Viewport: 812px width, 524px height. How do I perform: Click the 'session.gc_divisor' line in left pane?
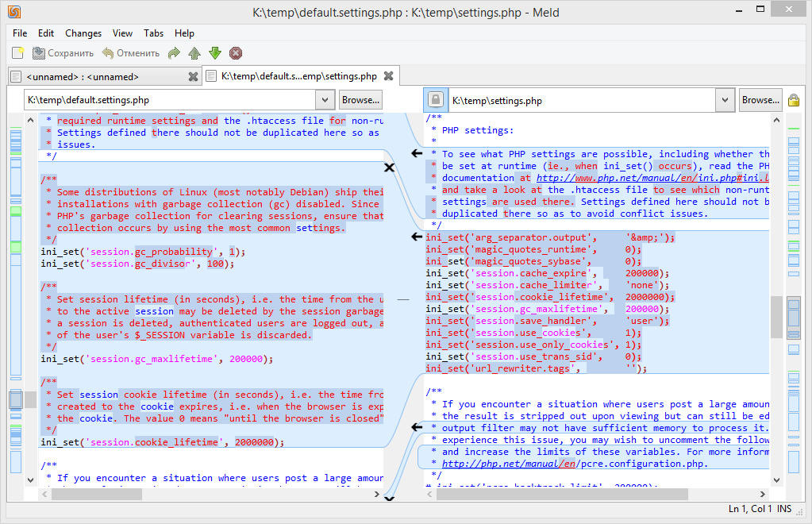[138, 264]
